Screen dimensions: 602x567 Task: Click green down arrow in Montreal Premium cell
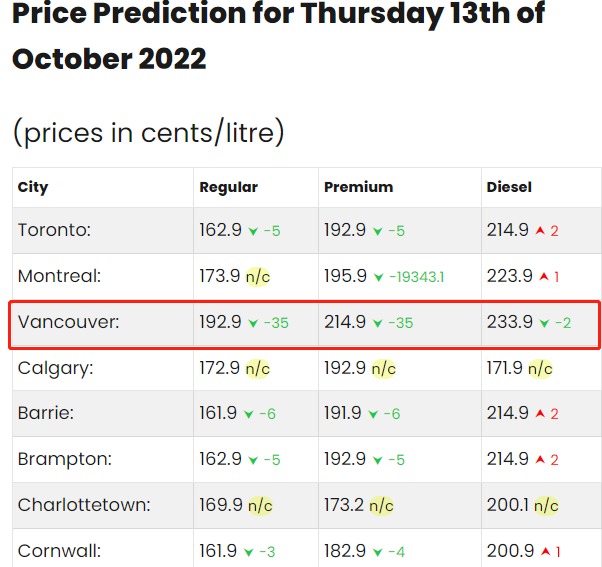[x=378, y=277]
